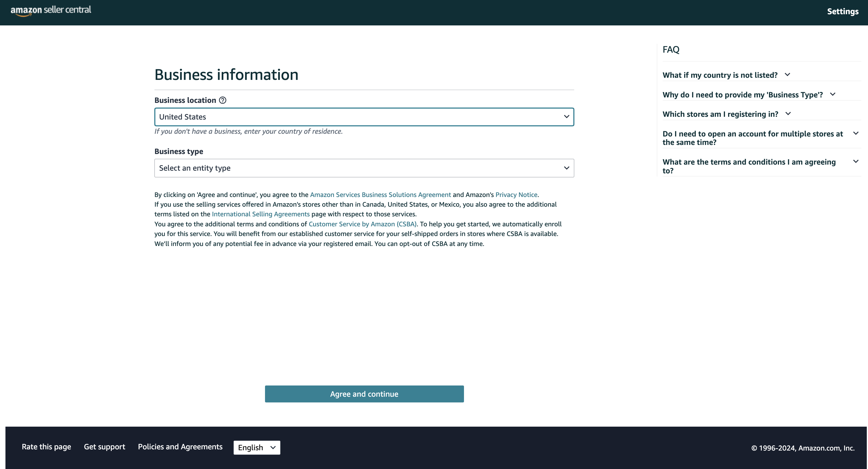The width and height of the screenshot is (868, 469).
Task: Click the Business type label
Action: coord(179,152)
